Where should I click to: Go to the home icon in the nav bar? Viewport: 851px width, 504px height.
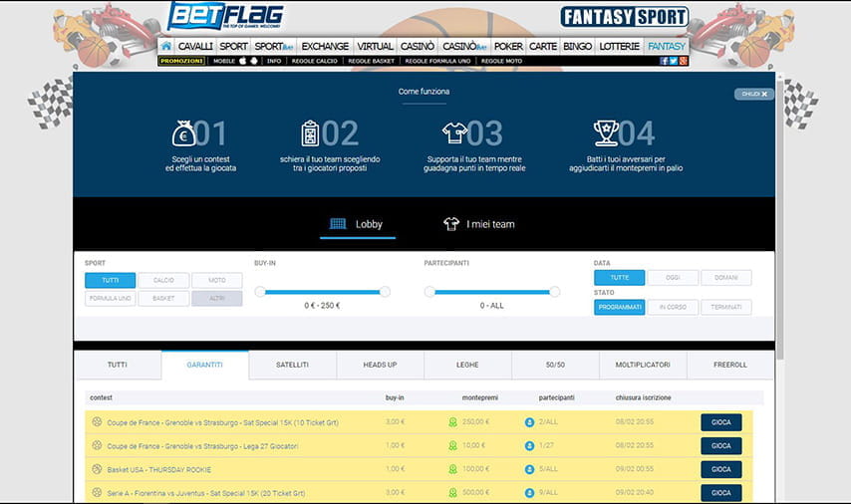(x=166, y=46)
